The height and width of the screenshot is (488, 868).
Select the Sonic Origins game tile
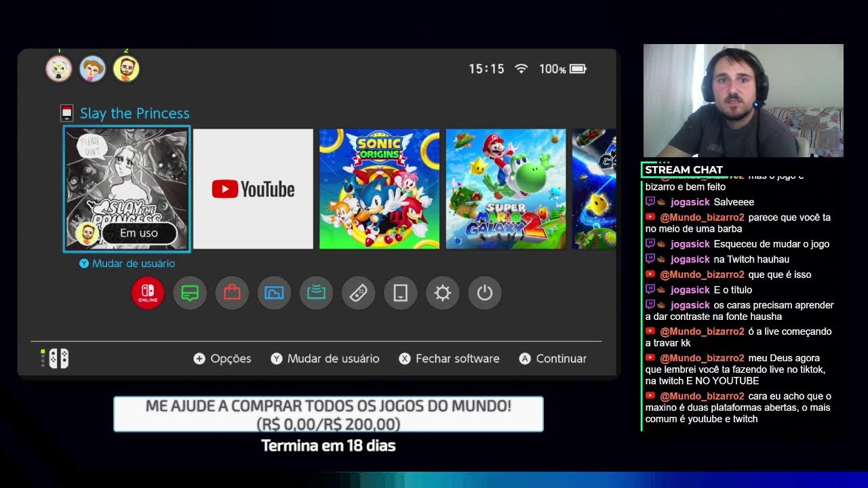(380, 189)
